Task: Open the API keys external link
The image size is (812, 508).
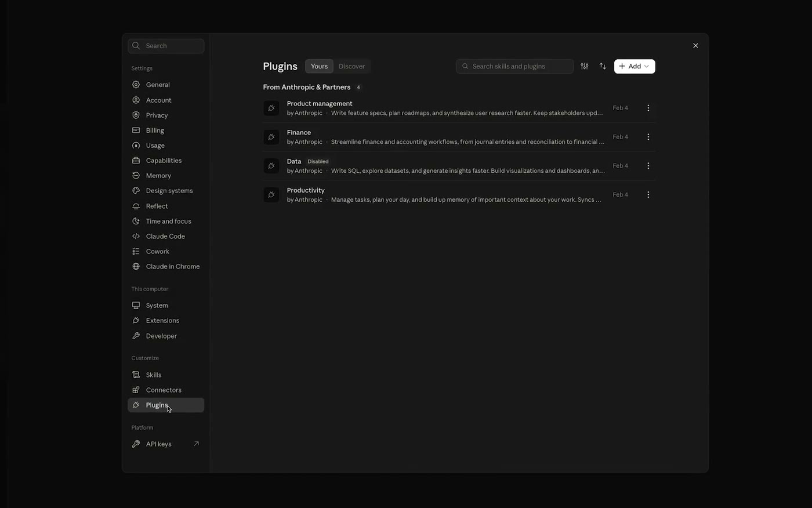Action: pos(166,444)
